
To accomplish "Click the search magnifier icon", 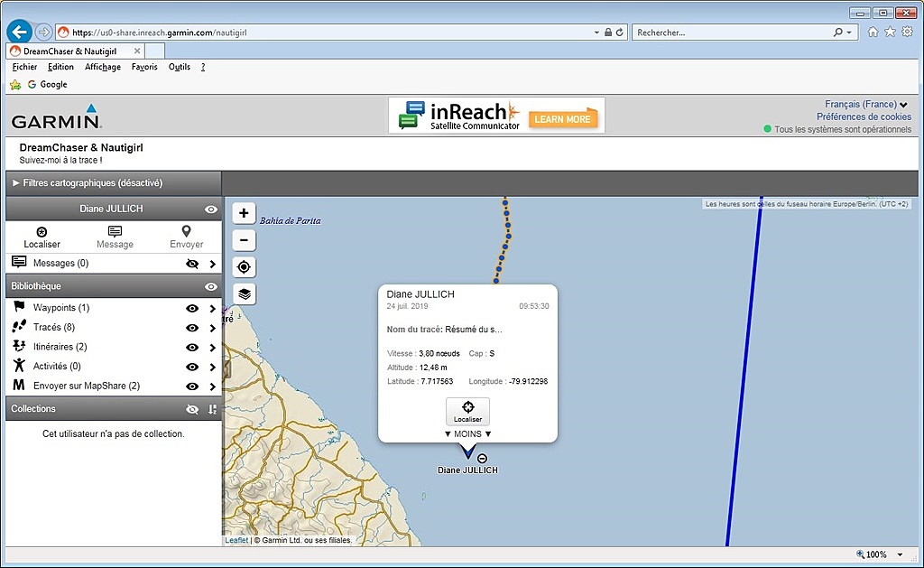I will click(838, 33).
